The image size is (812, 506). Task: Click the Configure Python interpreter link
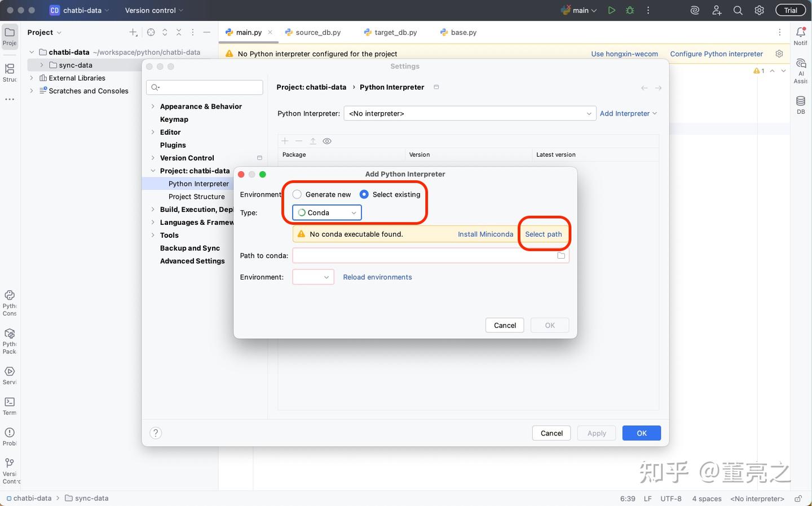click(x=716, y=54)
